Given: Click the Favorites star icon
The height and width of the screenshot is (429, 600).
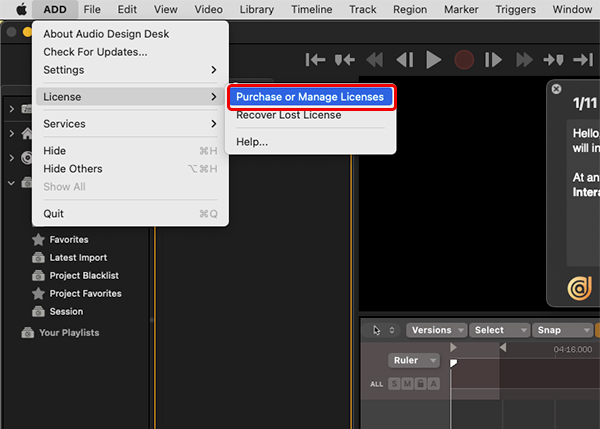Looking at the screenshot, I should pyautogui.click(x=38, y=240).
